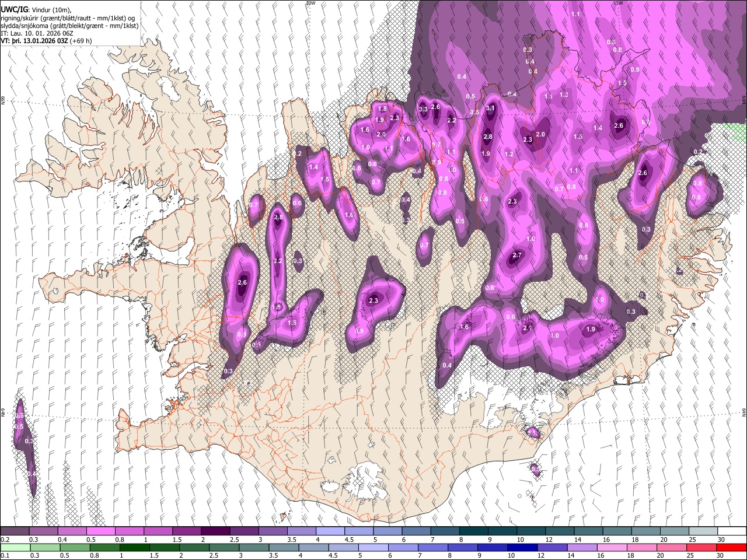Viewport: 747px width, 560px height.
Task: Pick lower legend swatch between 3 and 3.5
Action: point(254,547)
